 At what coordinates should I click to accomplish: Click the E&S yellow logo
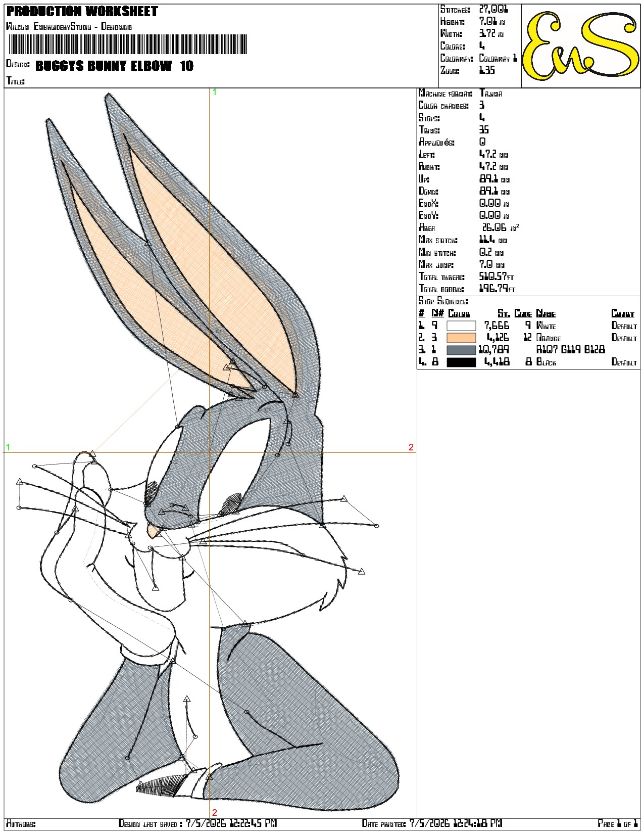coord(580,46)
